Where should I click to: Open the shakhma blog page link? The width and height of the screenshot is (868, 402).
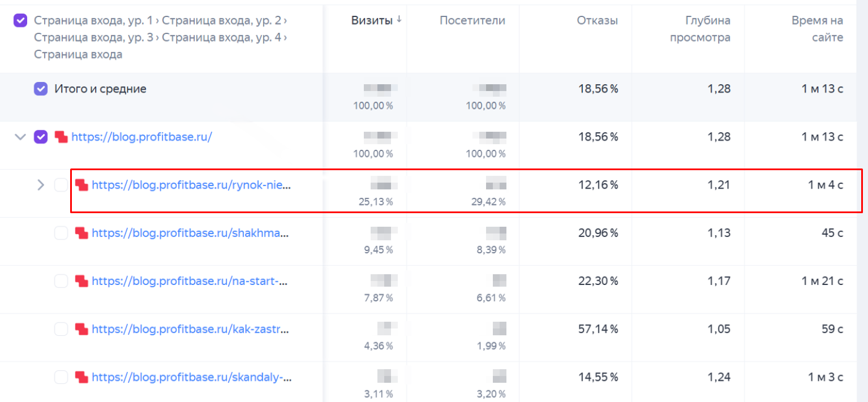pyautogui.click(x=190, y=233)
